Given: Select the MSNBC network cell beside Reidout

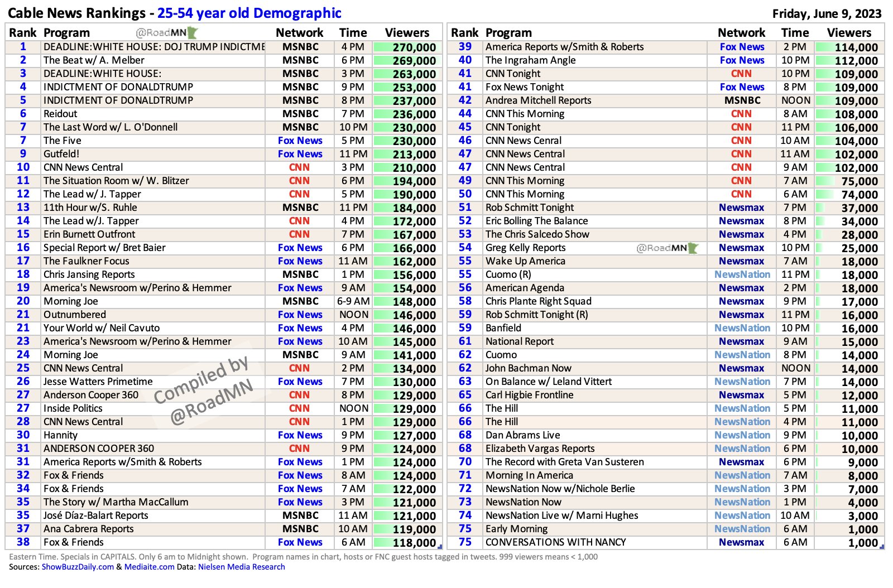Looking at the screenshot, I should (300, 114).
